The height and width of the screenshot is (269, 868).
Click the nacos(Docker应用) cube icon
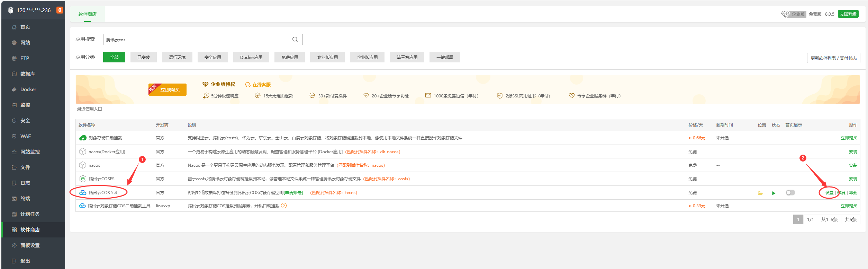click(x=83, y=151)
